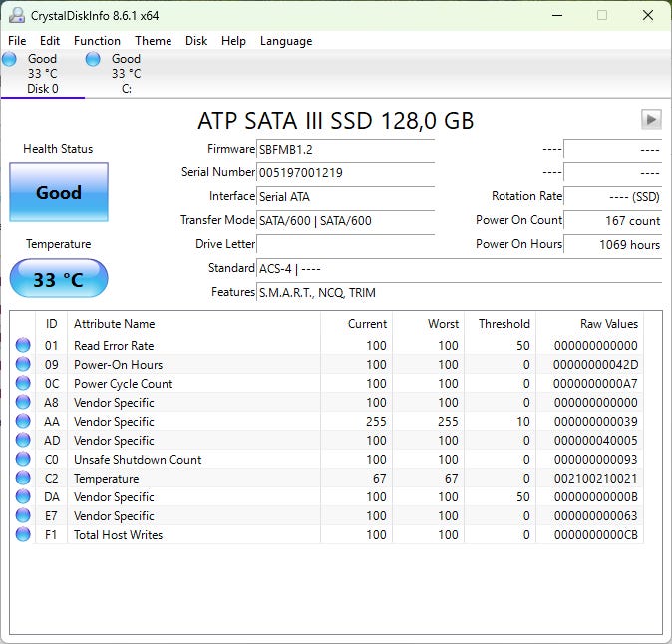Viewport: 672px width, 644px height.
Task: Click the blue status orb for drive C:
Action: point(94,59)
